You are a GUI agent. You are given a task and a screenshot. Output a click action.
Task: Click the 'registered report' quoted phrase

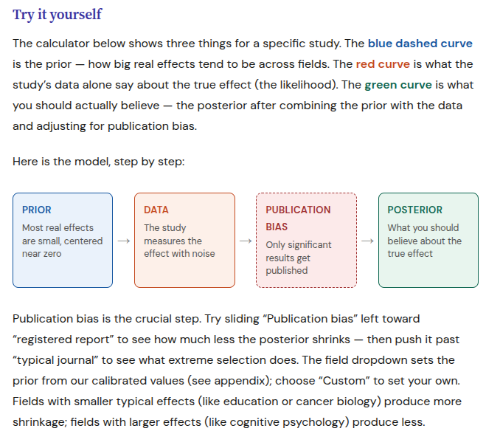(63, 340)
